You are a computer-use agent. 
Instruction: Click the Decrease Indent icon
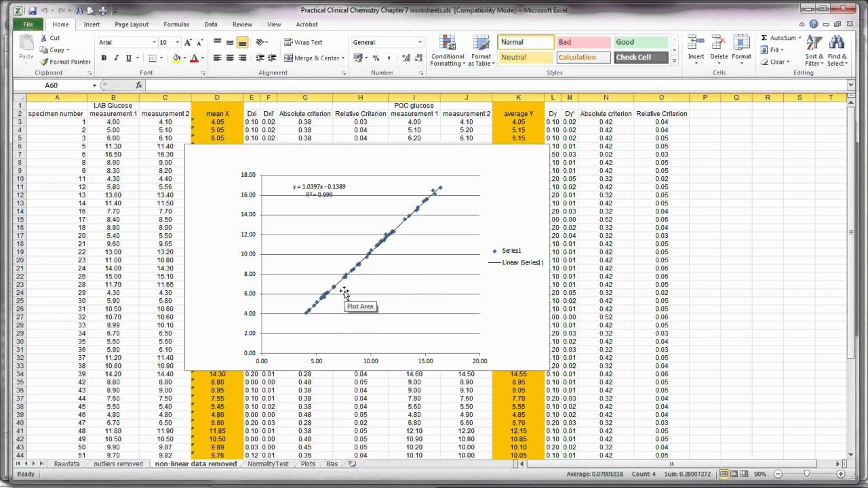click(x=260, y=58)
